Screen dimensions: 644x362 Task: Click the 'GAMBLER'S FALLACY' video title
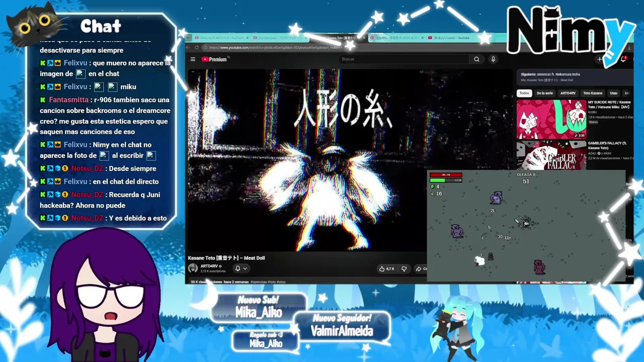[607, 145]
